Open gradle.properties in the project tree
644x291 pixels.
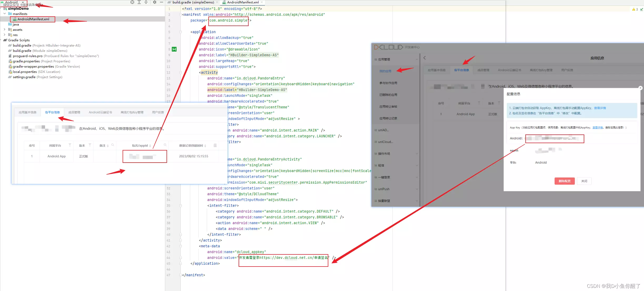pos(26,61)
